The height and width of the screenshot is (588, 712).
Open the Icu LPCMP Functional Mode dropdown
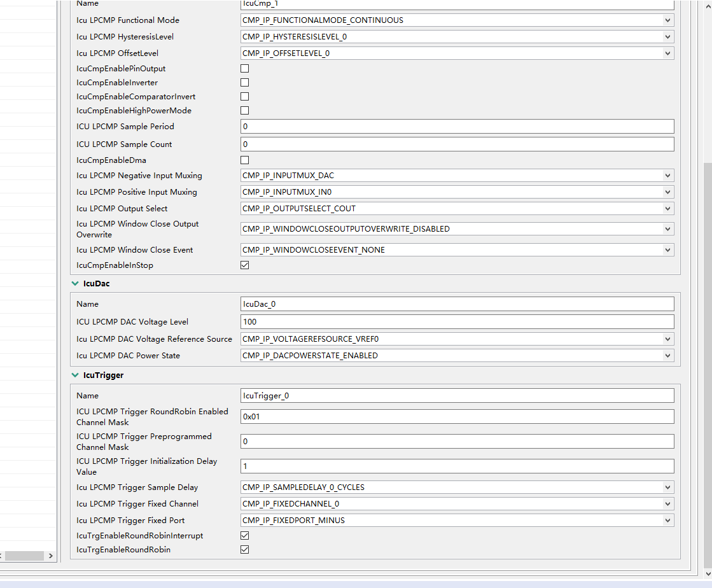click(667, 20)
